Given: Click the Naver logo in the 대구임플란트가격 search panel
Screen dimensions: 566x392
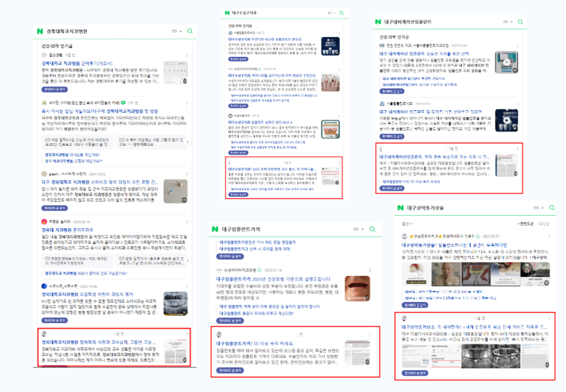Looking at the screenshot, I should [215, 229].
